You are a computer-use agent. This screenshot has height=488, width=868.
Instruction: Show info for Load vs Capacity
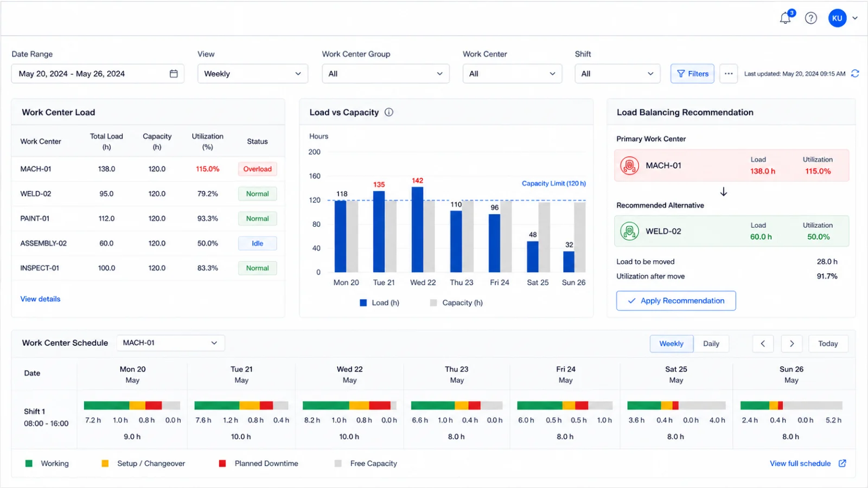[x=389, y=112]
